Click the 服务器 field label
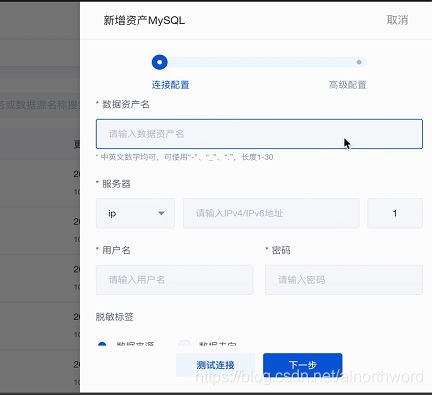The width and height of the screenshot is (432, 395). [x=116, y=184]
